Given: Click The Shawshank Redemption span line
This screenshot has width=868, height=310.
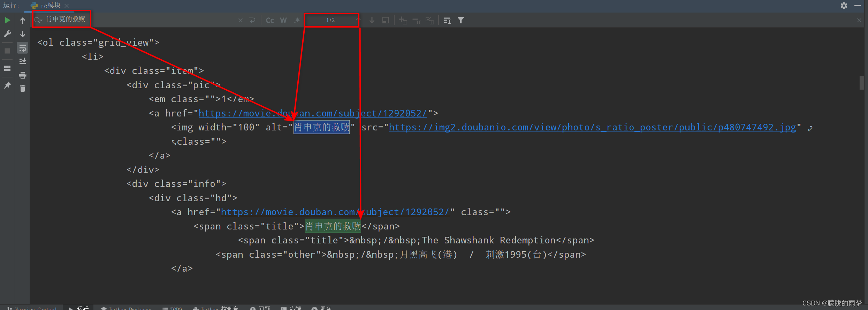Looking at the screenshot, I should tap(416, 240).
